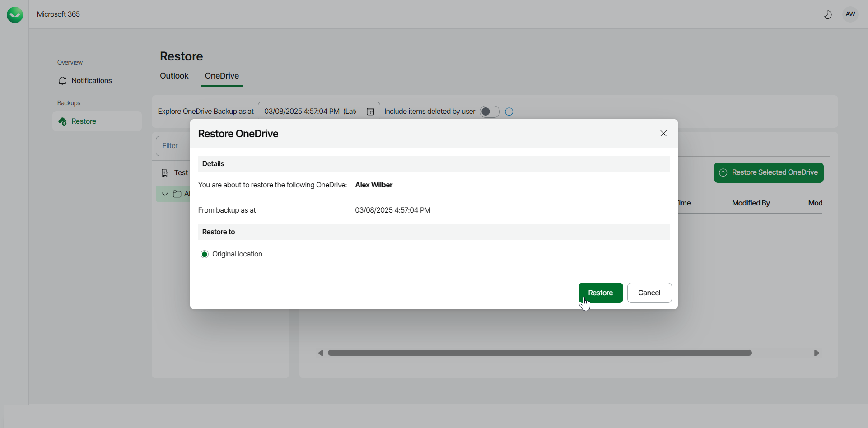Toggle dark mode with the moon icon

pyautogui.click(x=828, y=14)
